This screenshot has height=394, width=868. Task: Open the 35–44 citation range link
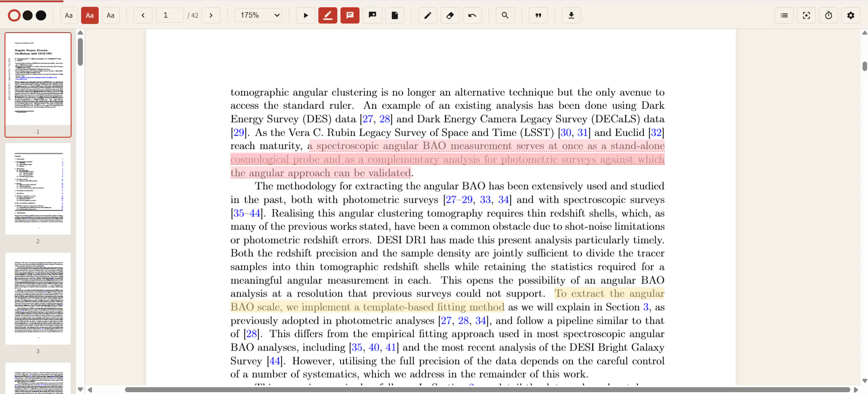247,213
